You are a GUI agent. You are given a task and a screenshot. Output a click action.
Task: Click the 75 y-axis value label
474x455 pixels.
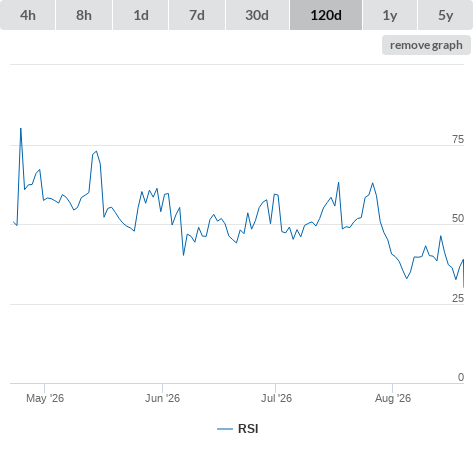[x=458, y=139]
